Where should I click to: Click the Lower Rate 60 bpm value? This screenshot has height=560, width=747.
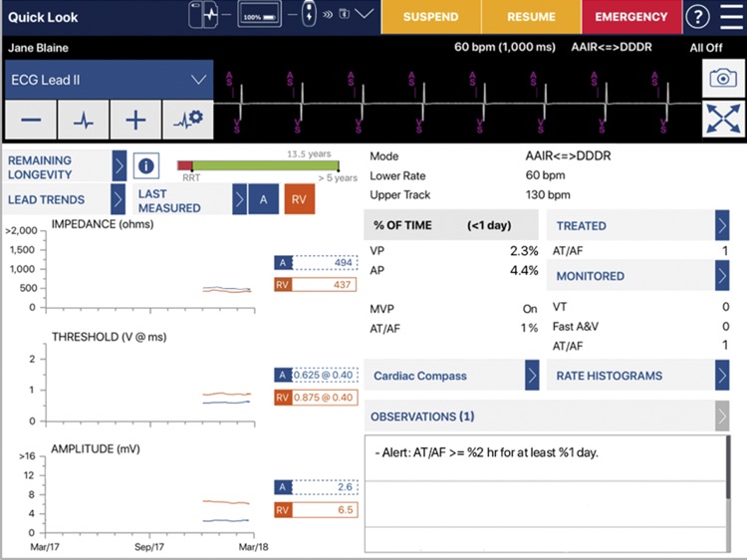click(x=546, y=175)
